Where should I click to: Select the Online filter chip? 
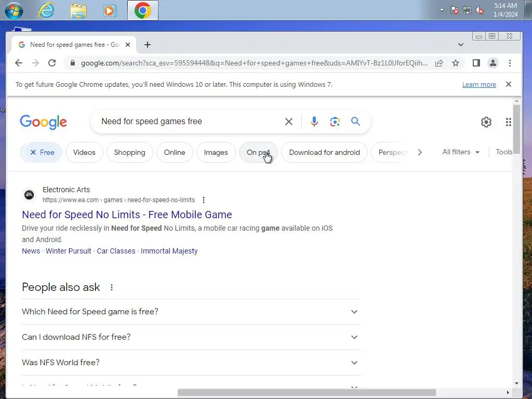click(x=175, y=152)
